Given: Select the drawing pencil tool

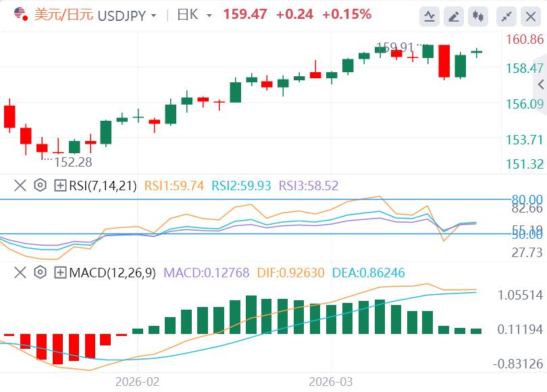Looking at the screenshot, I should point(454,16).
